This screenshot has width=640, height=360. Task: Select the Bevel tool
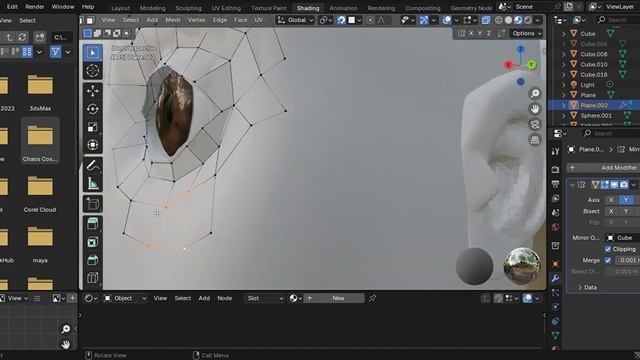click(93, 260)
